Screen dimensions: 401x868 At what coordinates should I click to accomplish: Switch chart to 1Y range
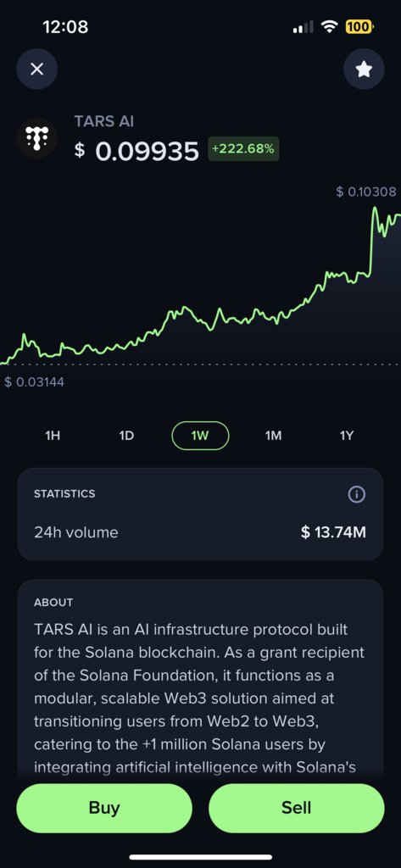[x=346, y=436]
